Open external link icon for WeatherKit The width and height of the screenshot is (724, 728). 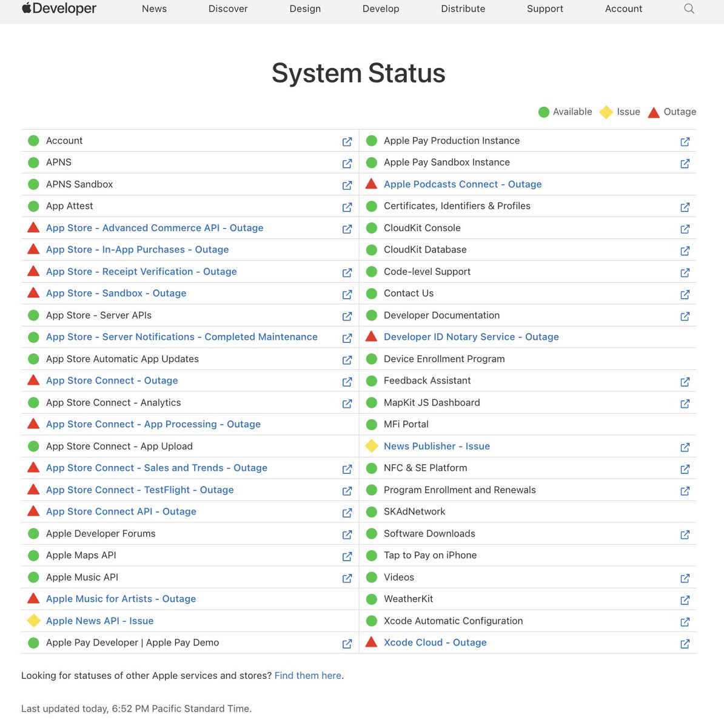click(x=685, y=600)
